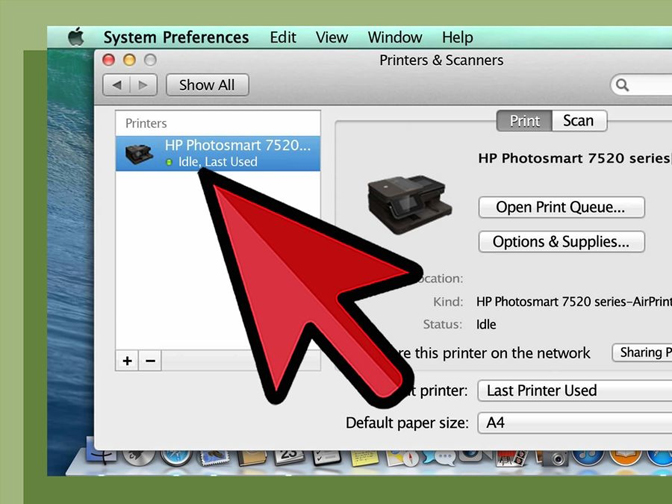
Task: Open Launchpad from the Dock
Action: pos(138,457)
